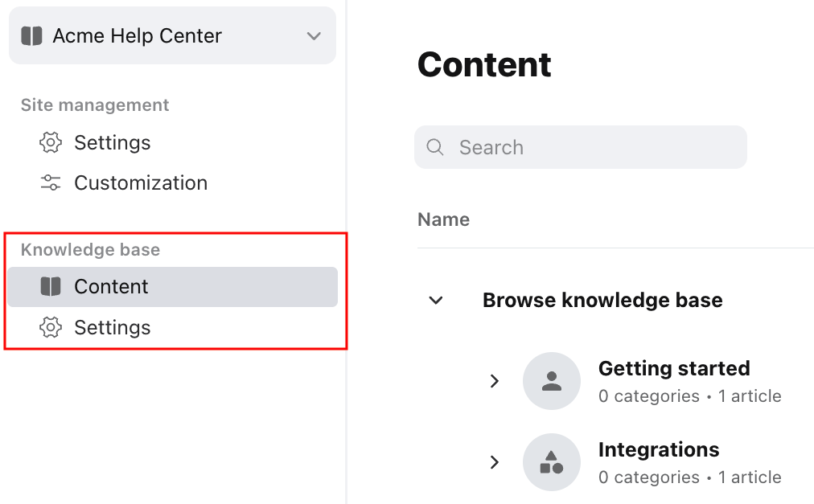Viewport: 814px width, 504px height.
Task: Open the Acme Help Center dropdown chevron
Action: coord(314,36)
